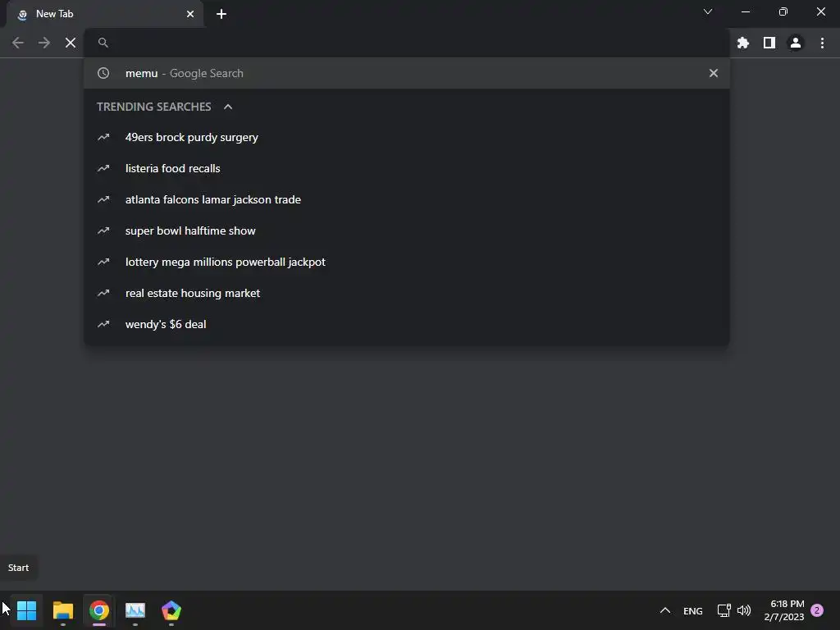Open the network status tray icon
Screen dimensions: 840x630
(x=724, y=610)
